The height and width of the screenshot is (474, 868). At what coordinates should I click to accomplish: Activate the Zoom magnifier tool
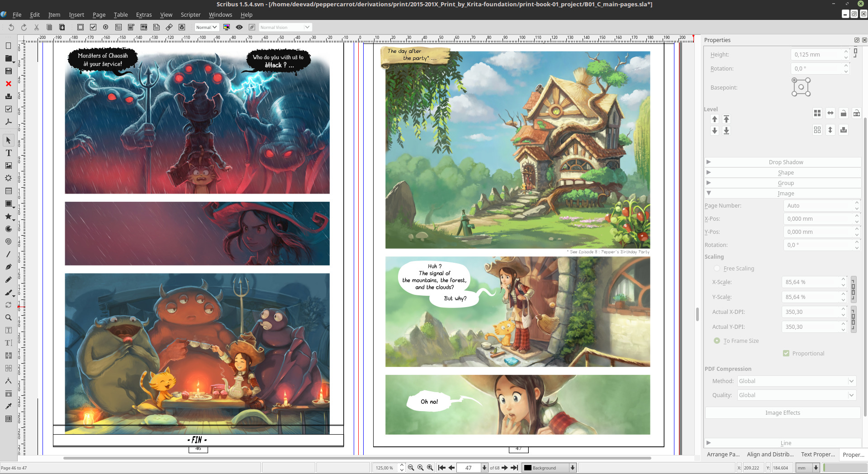pos(8,318)
